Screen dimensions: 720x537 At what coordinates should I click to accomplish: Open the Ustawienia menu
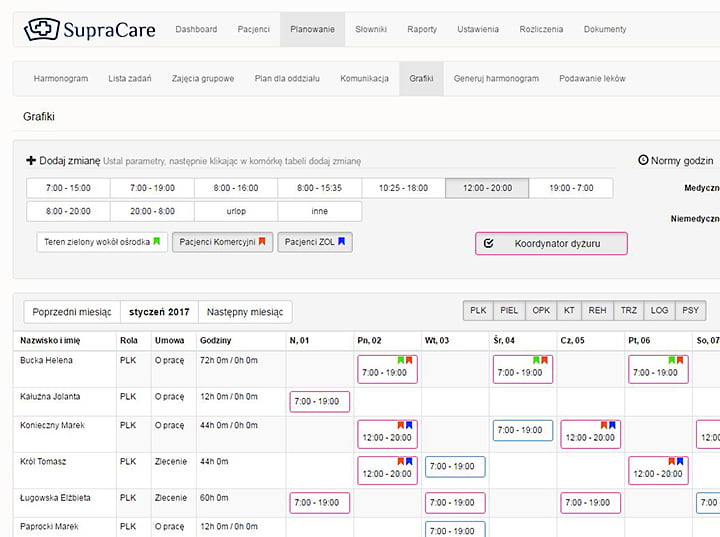478,29
